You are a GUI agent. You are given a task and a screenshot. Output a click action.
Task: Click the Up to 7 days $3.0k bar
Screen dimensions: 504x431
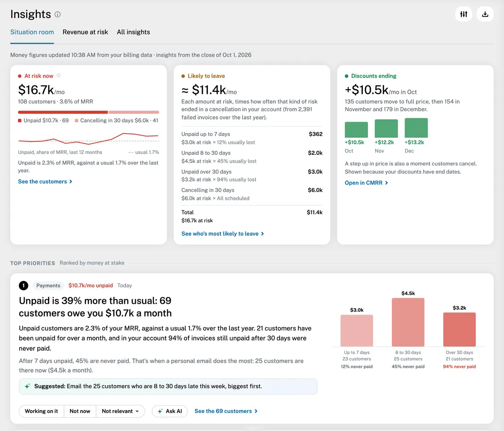click(357, 330)
